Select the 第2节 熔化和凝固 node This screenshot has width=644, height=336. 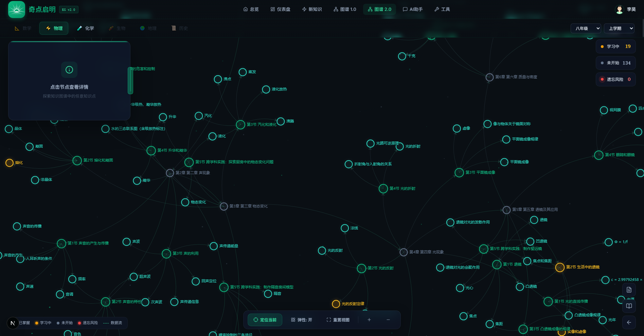pyautogui.click(x=77, y=161)
